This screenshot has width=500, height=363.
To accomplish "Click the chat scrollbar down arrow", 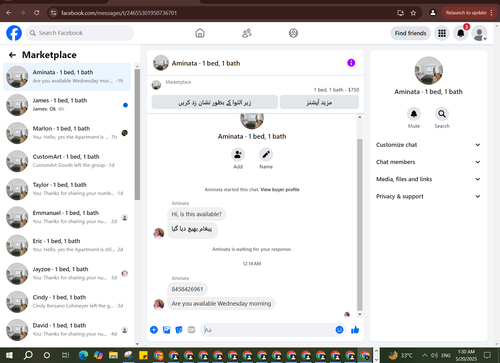I will tap(360, 314).
